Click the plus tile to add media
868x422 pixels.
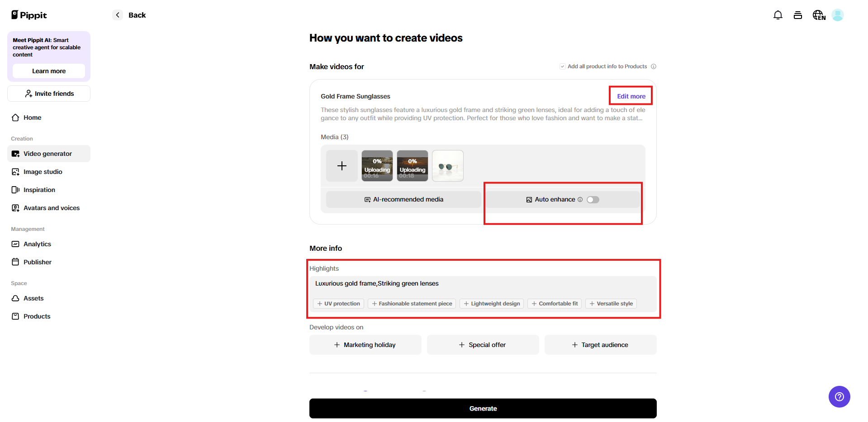(x=342, y=166)
